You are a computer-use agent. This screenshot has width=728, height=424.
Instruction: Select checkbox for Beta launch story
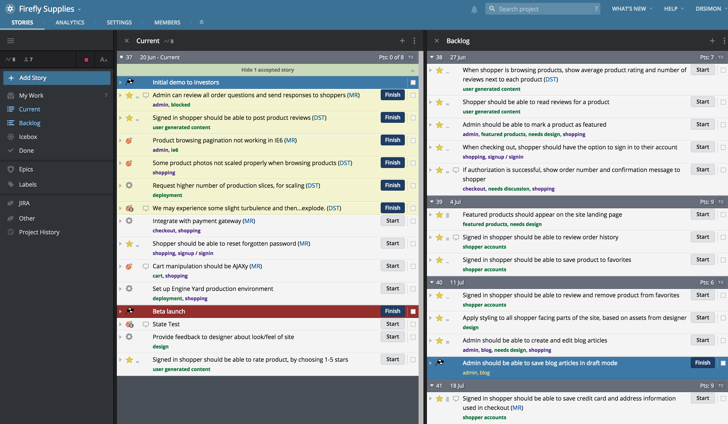413,311
